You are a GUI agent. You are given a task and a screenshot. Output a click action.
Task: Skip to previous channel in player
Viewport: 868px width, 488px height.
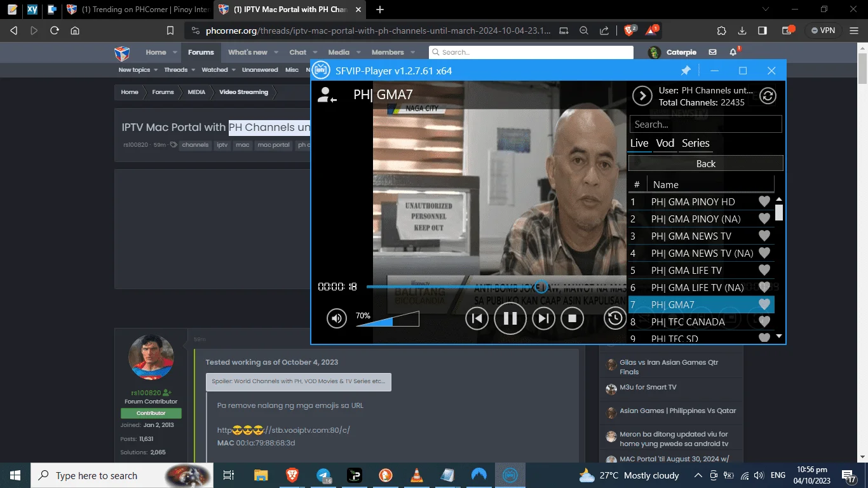477,318
